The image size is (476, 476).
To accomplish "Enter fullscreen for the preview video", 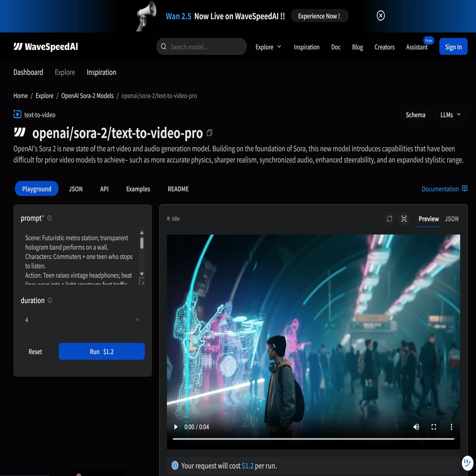I will (x=434, y=427).
